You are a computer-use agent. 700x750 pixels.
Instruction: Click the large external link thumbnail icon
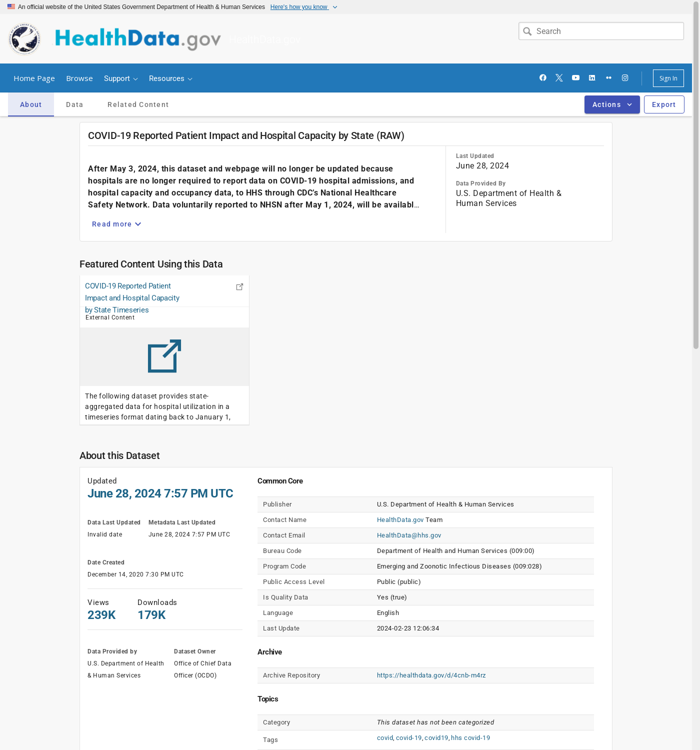(164, 356)
